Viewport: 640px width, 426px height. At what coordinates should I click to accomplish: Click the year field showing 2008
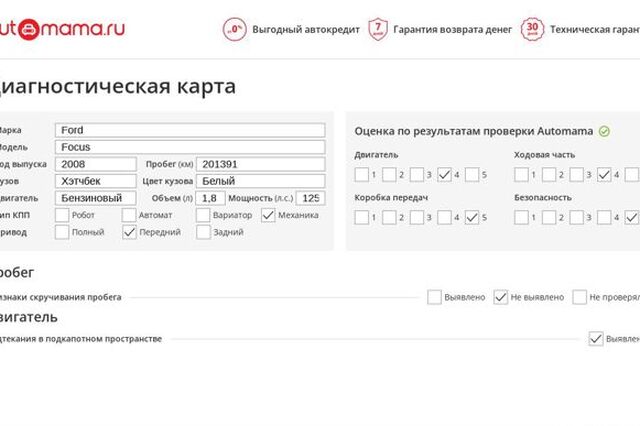(x=96, y=164)
